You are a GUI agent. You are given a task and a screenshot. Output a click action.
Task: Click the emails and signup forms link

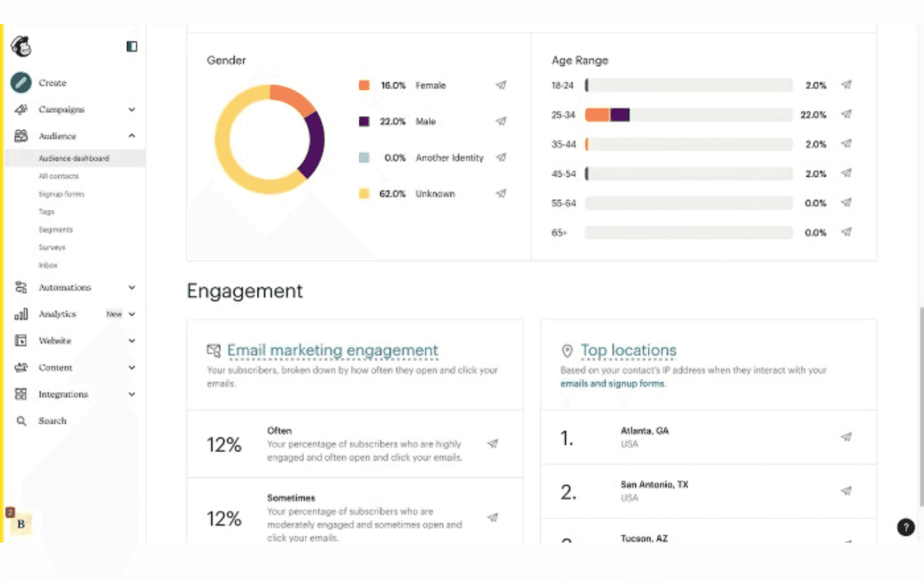[x=612, y=383]
